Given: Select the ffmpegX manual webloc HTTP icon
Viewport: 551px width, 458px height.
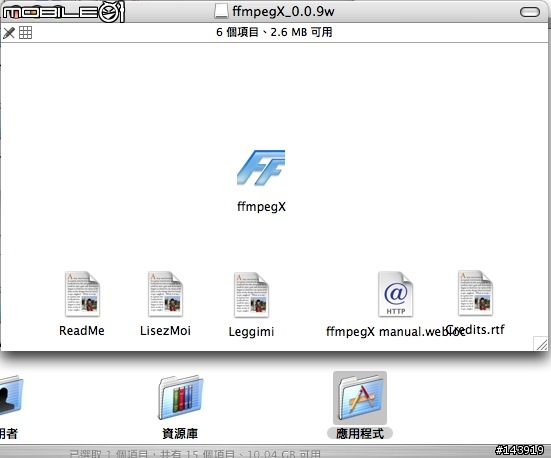Looking at the screenshot, I should (x=395, y=294).
